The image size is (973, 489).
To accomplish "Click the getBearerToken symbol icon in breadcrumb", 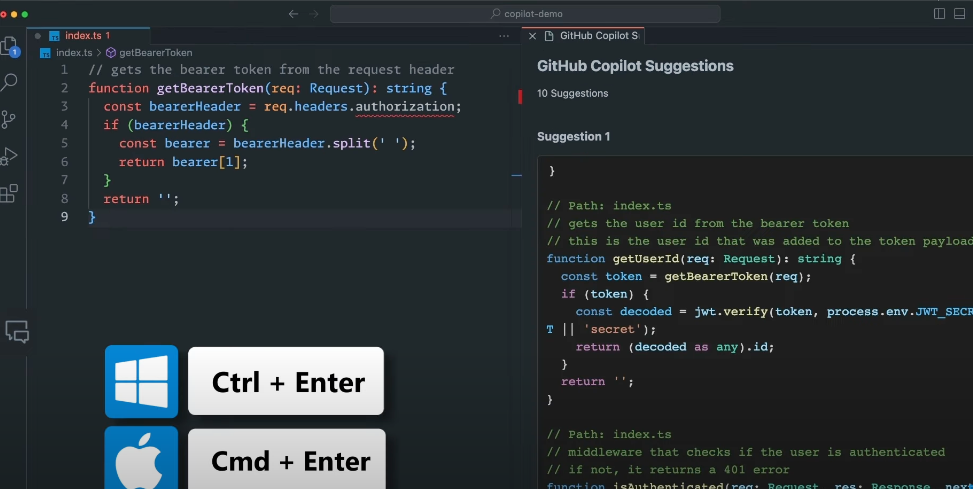I will (x=111, y=53).
